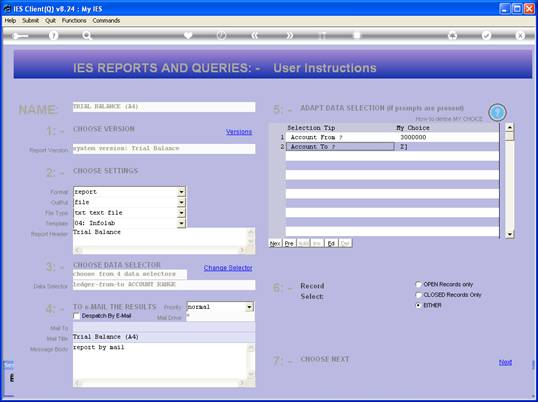Click the selection grid scrollbar down arrow
Image resolution: width=538 pixels, height=402 pixels.
510,235
